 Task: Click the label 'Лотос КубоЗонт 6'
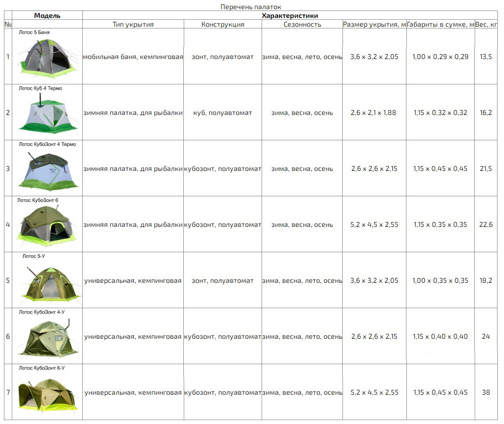[x=38, y=200]
